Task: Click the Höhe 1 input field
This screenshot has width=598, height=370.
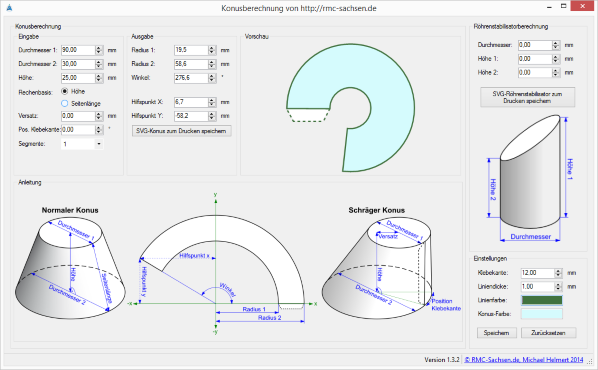Action: [535, 59]
